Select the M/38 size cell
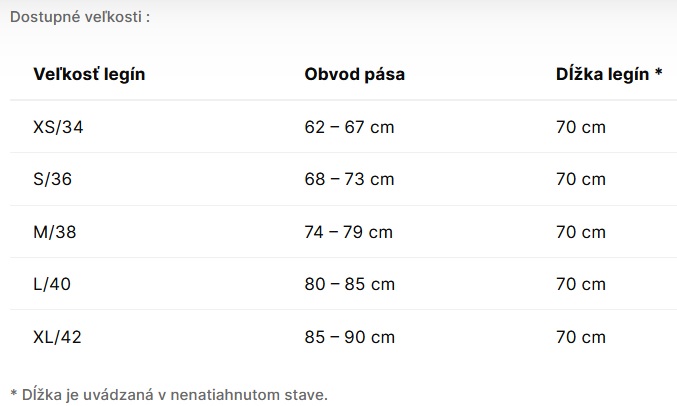This screenshot has height=406, width=677. [54, 232]
